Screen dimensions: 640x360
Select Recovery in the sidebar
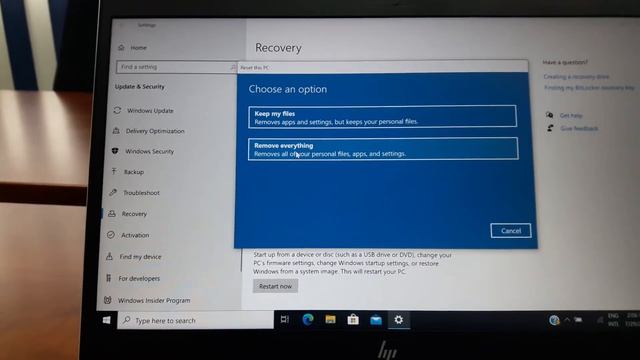pyautogui.click(x=134, y=214)
